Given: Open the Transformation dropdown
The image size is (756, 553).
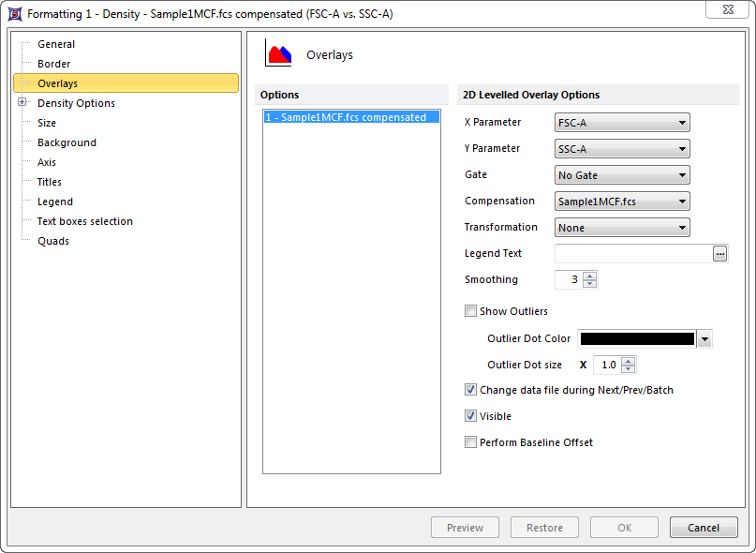Looking at the screenshot, I should pyautogui.click(x=622, y=228).
